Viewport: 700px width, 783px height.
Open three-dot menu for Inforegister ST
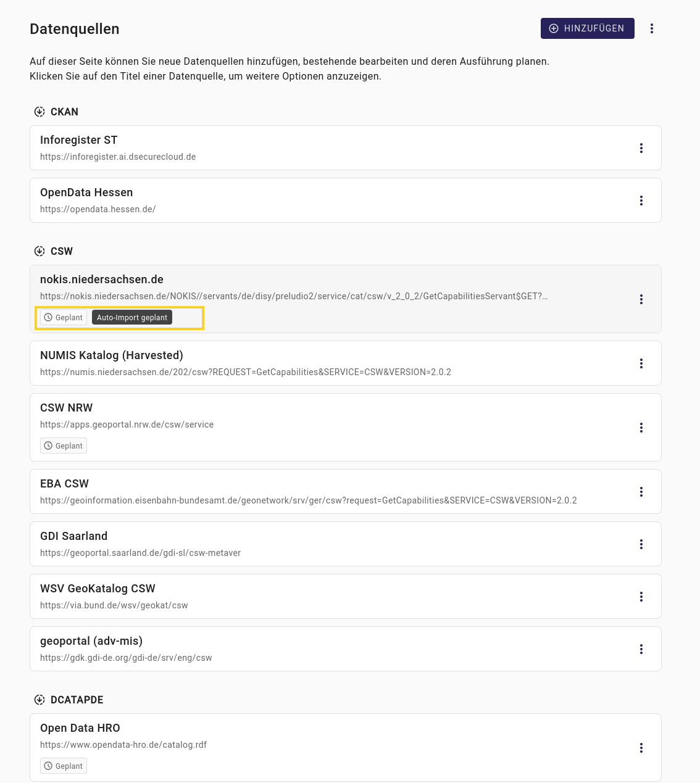(641, 148)
